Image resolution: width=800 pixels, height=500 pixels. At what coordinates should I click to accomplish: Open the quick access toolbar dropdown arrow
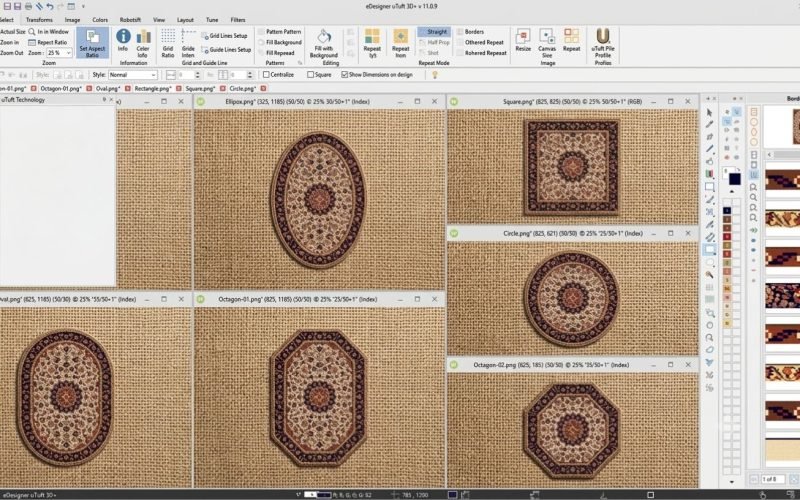(83, 7)
